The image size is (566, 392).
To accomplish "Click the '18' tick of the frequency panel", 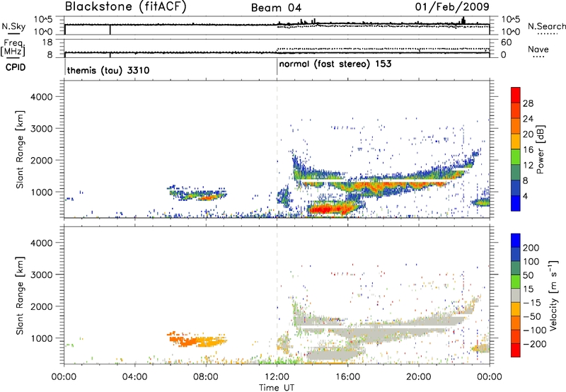I will pyautogui.click(x=47, y=42).
